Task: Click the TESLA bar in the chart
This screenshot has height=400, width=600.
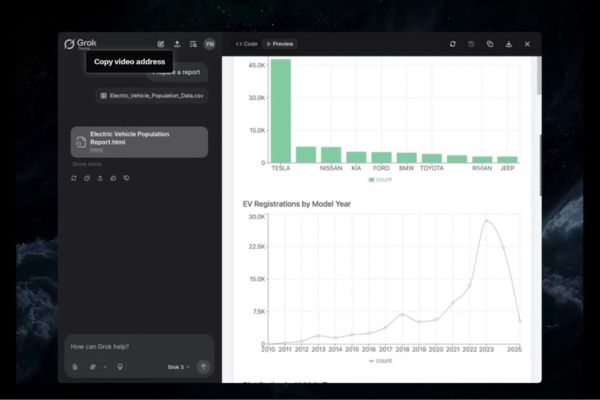Action: click(x=281, y=111)
